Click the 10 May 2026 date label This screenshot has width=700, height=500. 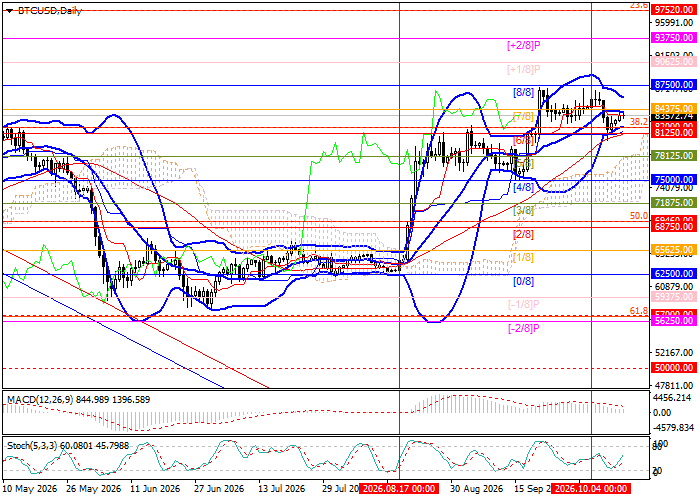(30, 489)
